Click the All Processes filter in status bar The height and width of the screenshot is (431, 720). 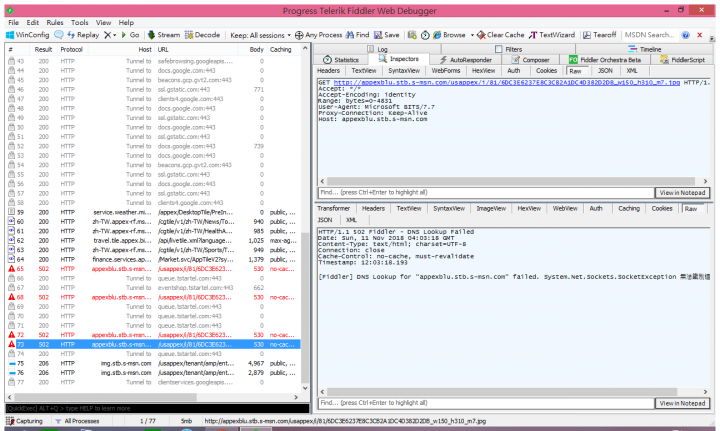point(77,421)
